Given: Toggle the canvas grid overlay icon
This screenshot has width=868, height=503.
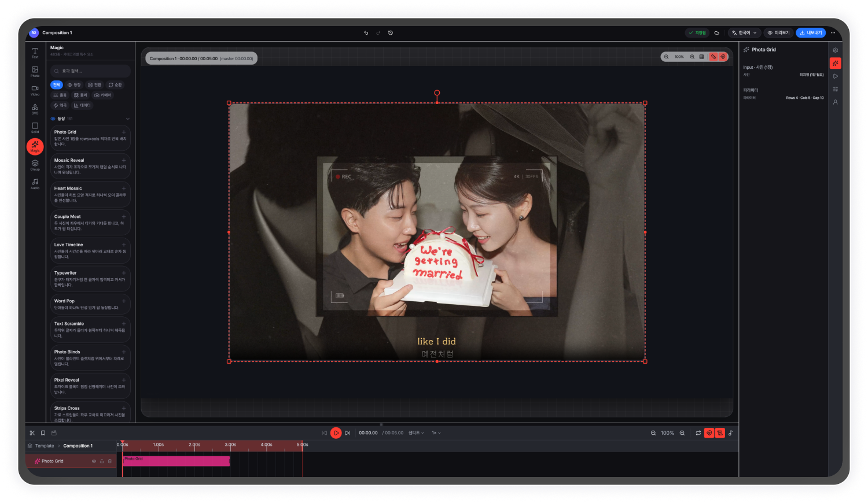Looking at the screenshot, I should [x=701, y=57].
